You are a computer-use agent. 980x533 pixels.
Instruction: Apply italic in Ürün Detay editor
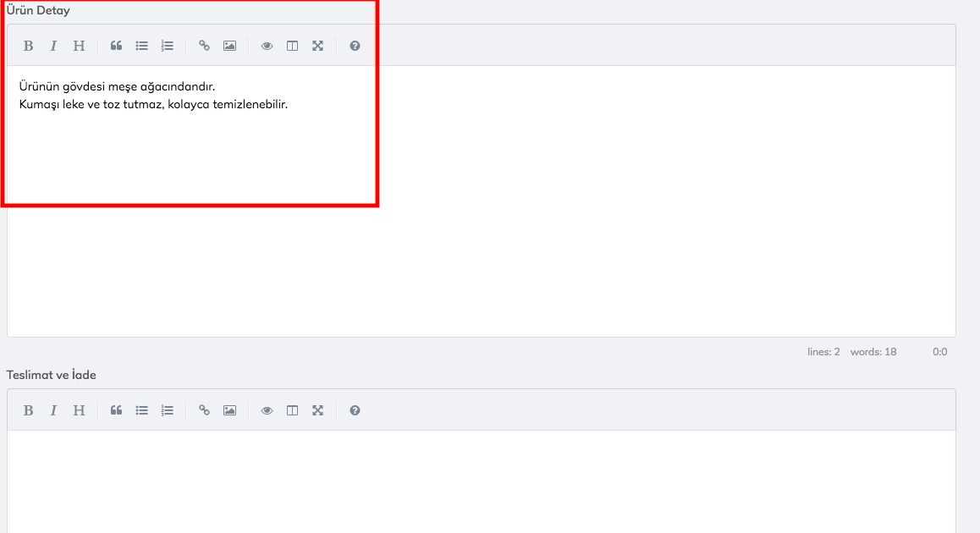pyautogui.click(x=54, y=46)
